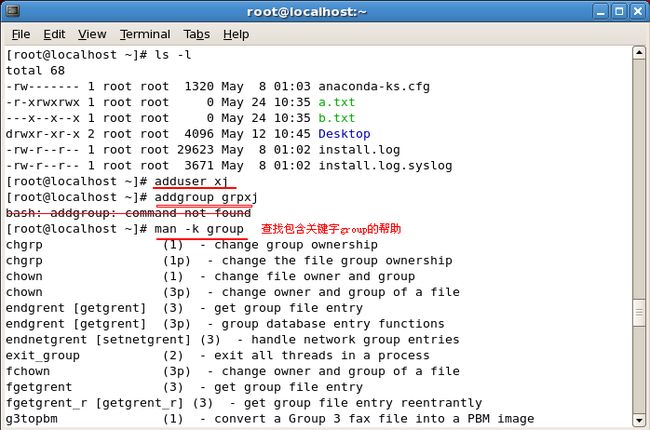The width and height of the screenshot is (650, 430).
Task: Click the Desktop directory name
Action: [344, 134]
